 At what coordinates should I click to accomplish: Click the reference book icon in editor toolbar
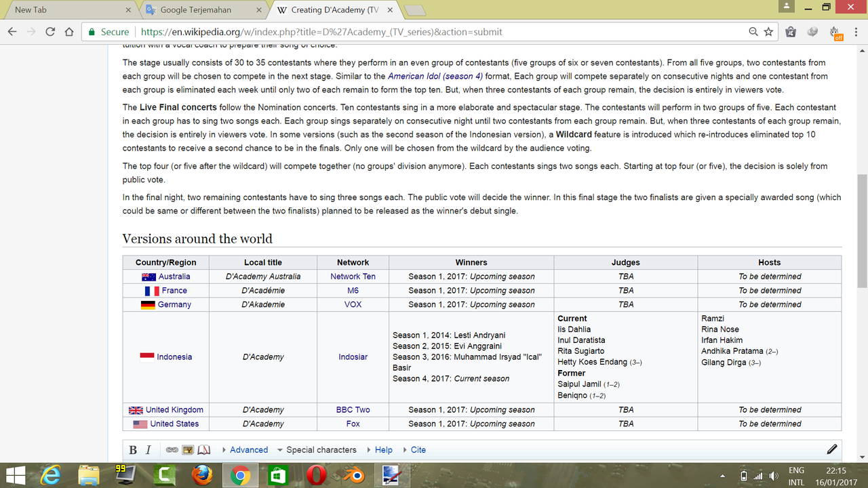(x=204, y=450)
